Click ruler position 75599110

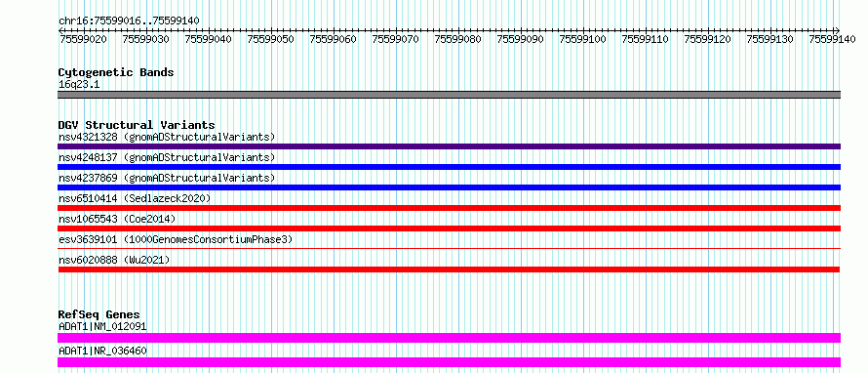(x=646, y=39)
